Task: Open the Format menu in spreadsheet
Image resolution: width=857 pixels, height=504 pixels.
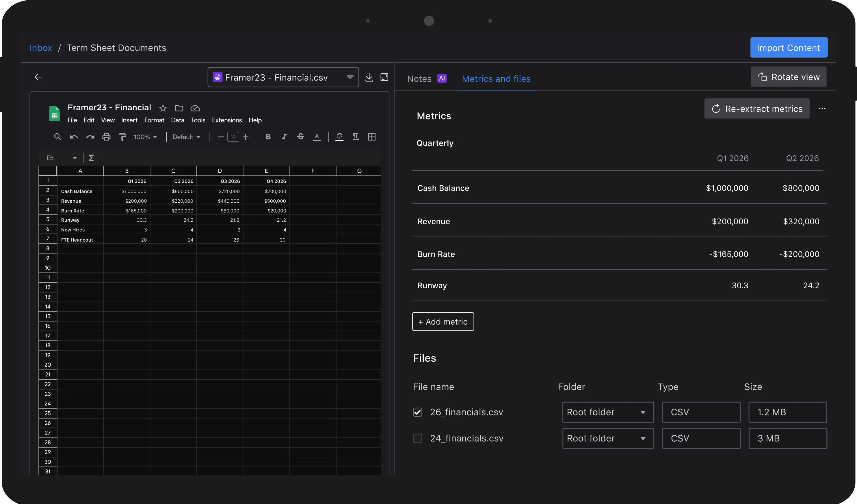Action: pos(154,120)
